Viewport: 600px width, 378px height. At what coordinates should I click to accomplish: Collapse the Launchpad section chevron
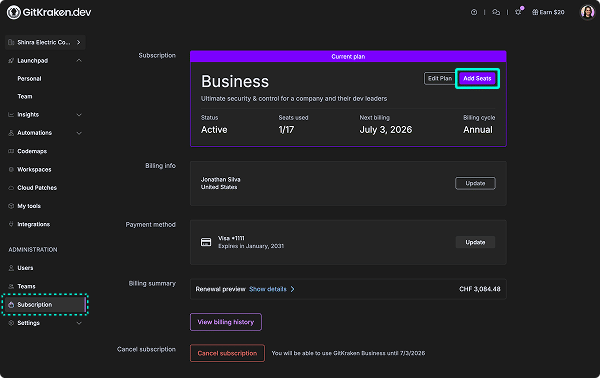point(79,60)
